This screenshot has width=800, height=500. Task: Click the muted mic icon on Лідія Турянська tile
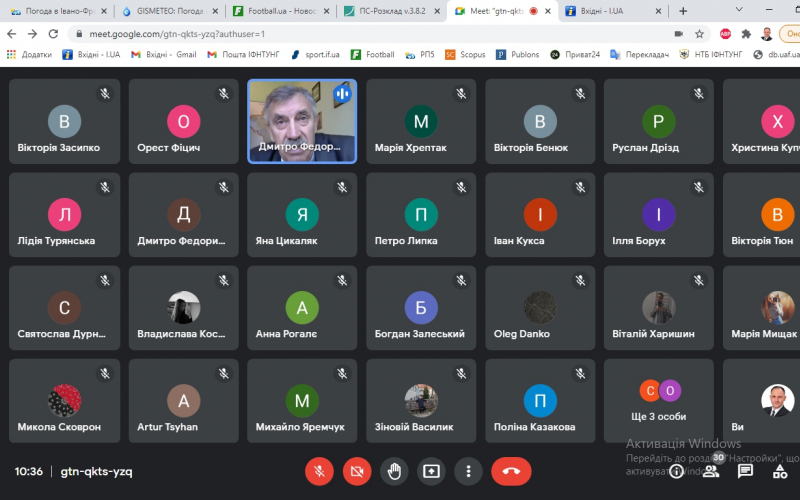(105, 187)
